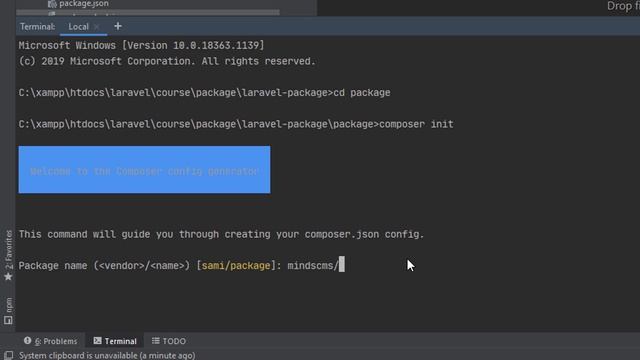Click the 'cd package' command text
The image size is (640, 360).
point(362,93)
